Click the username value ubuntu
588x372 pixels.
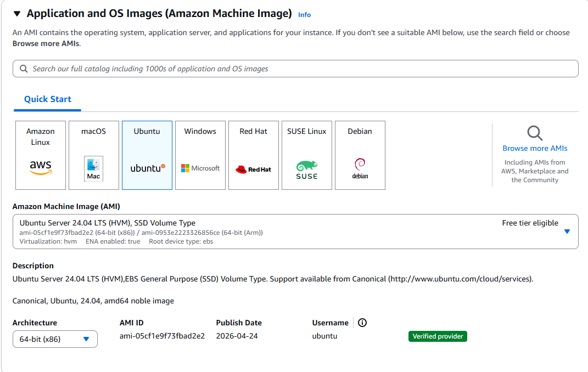[x=324, y=336]
